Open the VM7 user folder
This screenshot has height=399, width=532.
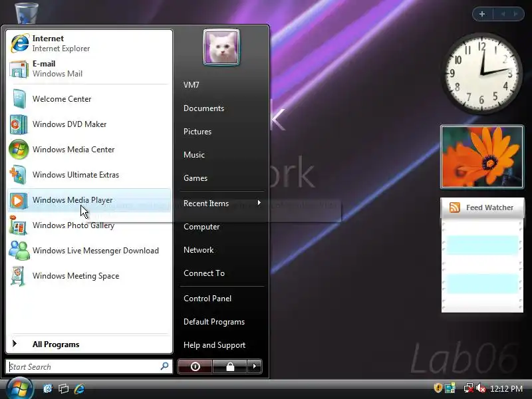(192, 85)
